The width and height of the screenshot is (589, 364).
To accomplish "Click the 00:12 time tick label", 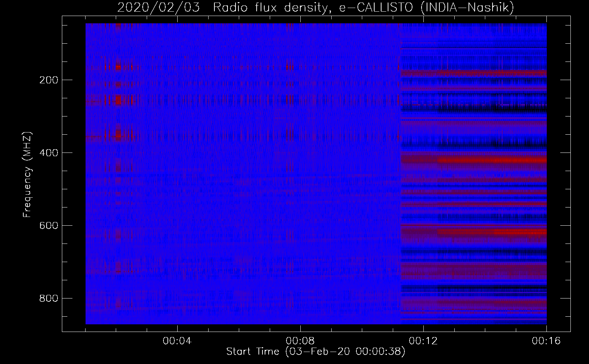I will (x=423, y=341).
